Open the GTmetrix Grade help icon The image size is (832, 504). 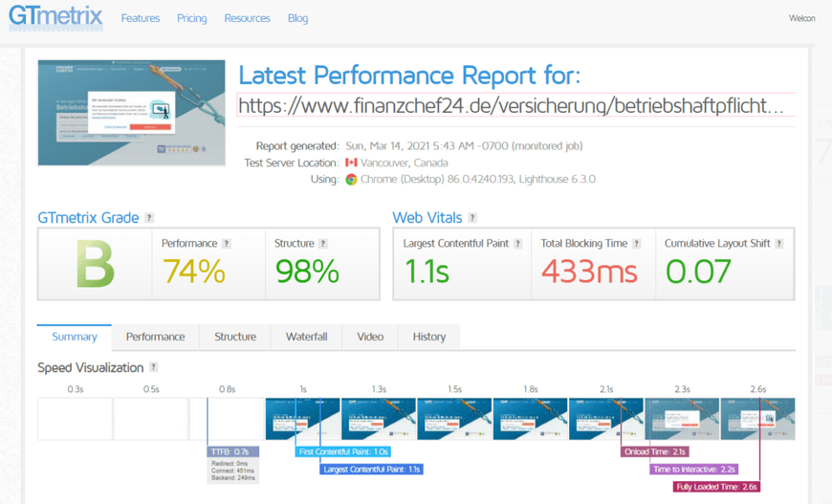(x=149, y=217)
